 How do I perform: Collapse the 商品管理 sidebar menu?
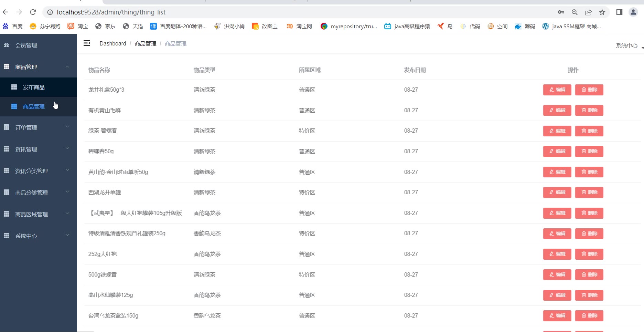39,67
